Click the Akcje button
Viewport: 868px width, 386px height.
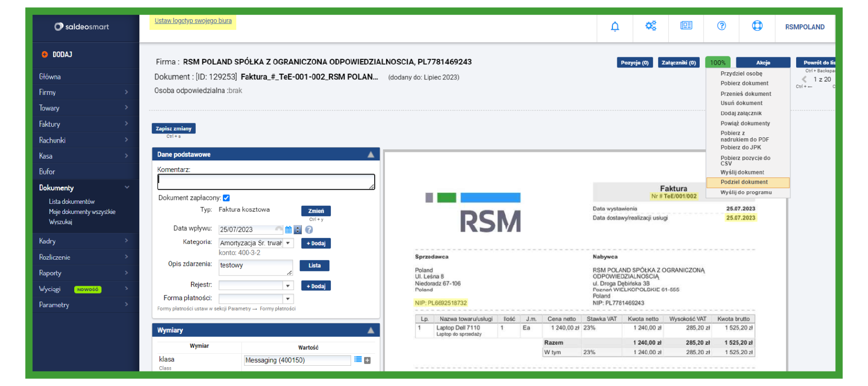763,63
